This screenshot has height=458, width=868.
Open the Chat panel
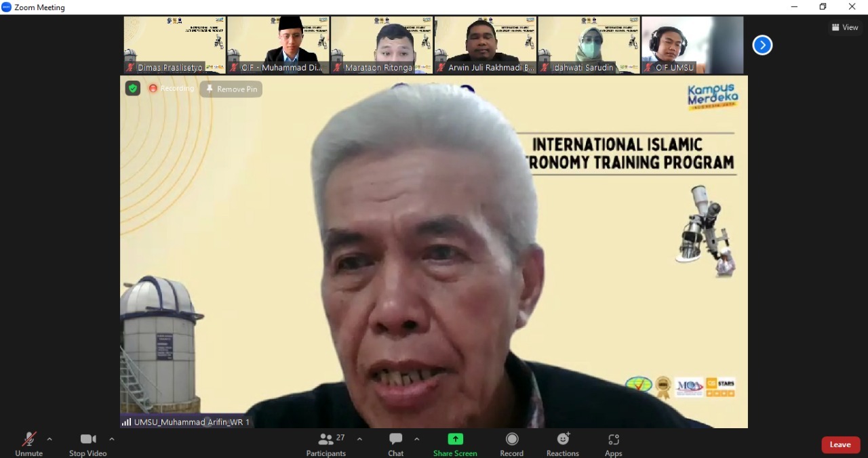[x=396, y=444]
